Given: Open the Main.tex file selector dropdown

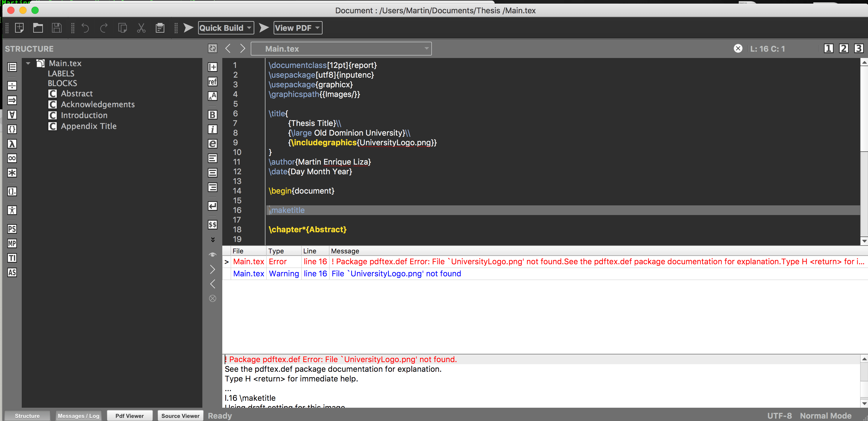Looking at the screenshot, I should coord(426,49).
